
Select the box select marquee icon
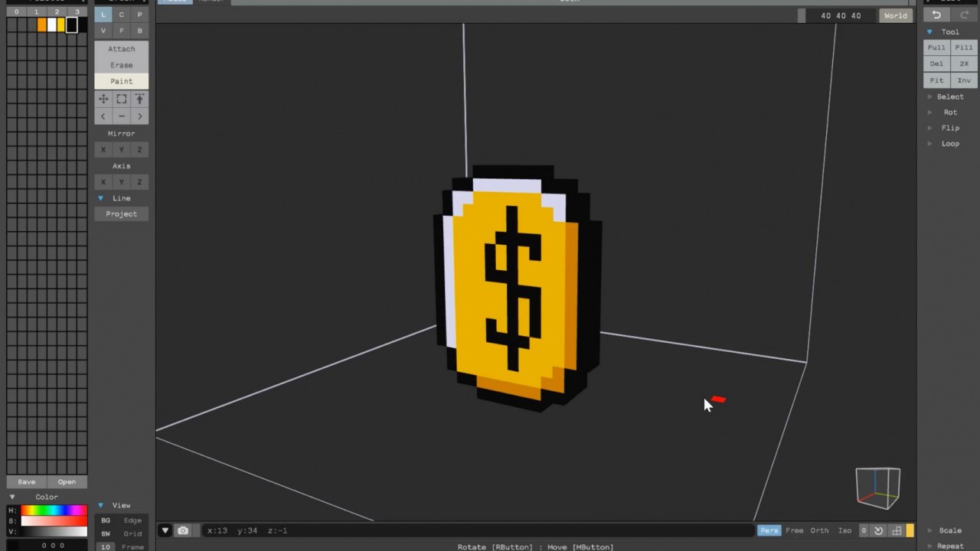tap(121, 99)
